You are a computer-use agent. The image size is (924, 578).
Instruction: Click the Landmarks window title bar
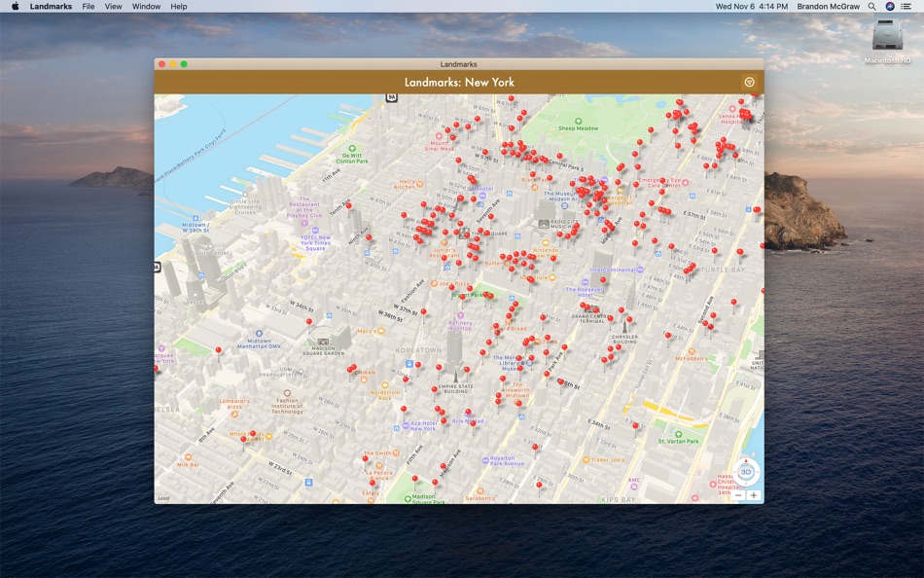coord(458,64)
